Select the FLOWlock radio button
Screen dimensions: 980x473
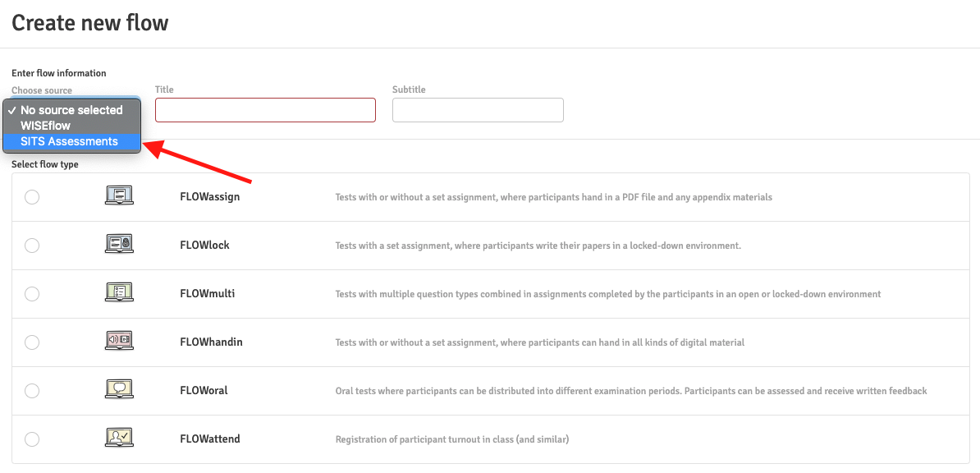(32, 246)
